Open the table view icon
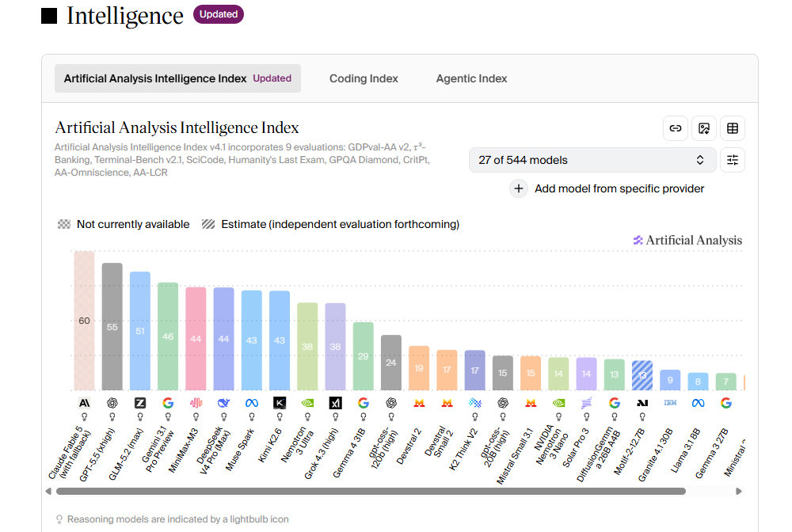 (733, 128)
